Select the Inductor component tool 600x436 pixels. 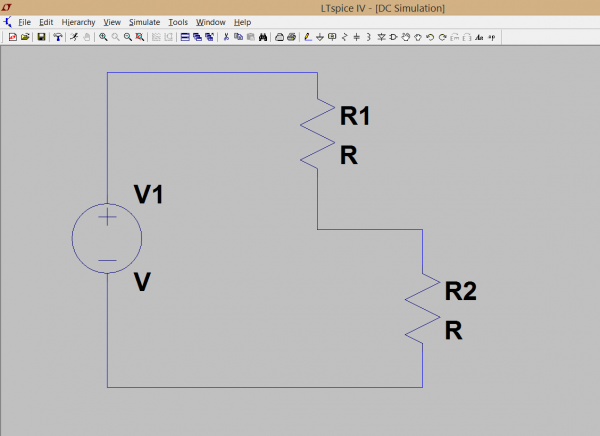point(369,37)
